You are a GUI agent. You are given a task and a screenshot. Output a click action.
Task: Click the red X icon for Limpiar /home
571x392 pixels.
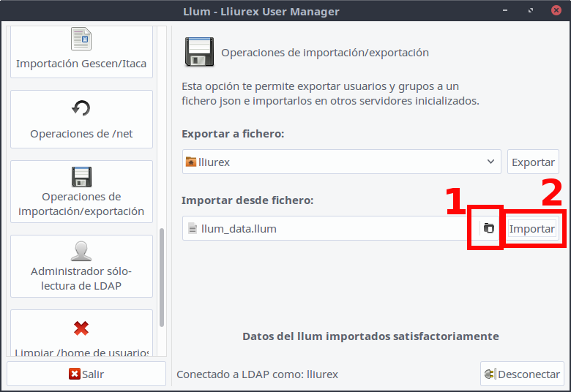(x=81, y=328)
